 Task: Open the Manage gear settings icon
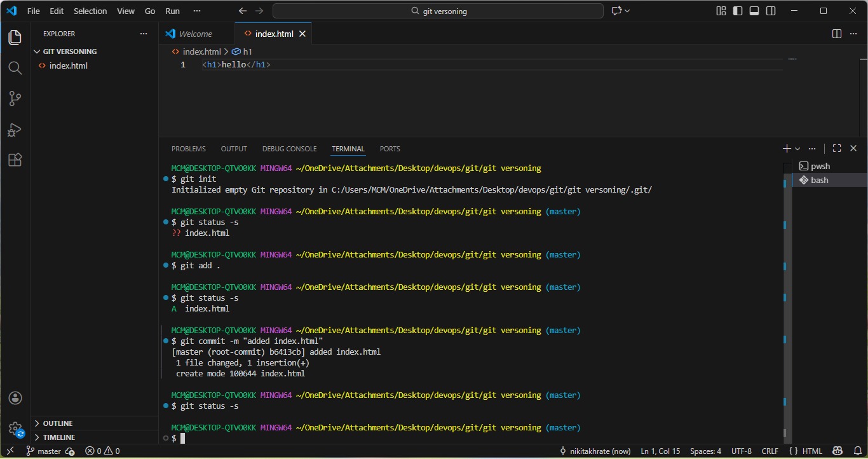[15, 428]
